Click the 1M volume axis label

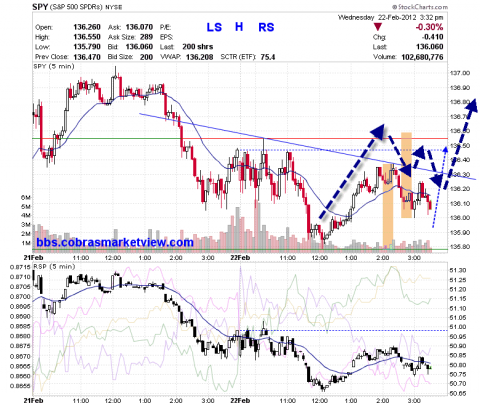coord(26,243)
